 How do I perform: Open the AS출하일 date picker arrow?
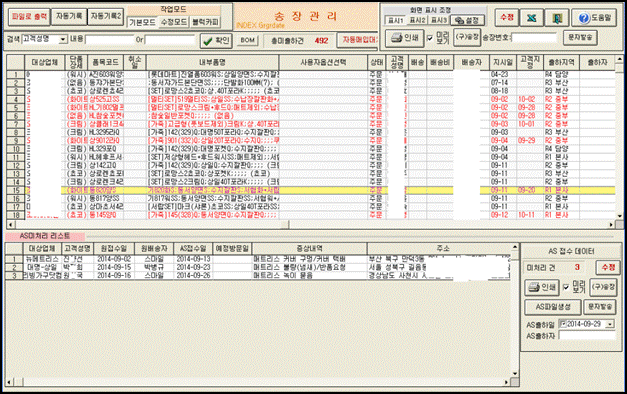pos(610,324)
